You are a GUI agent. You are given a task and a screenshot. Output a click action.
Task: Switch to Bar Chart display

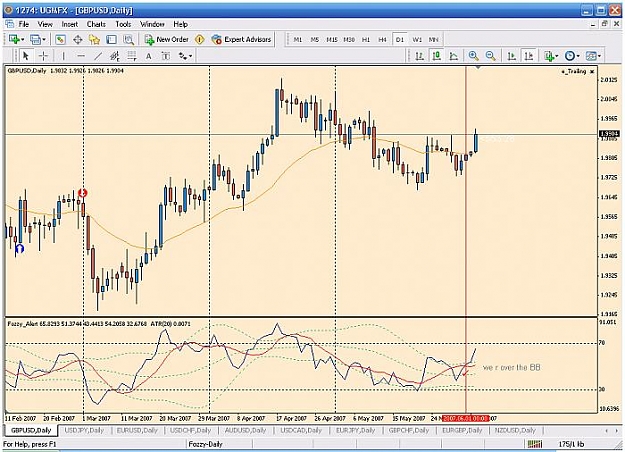[419, 56]
